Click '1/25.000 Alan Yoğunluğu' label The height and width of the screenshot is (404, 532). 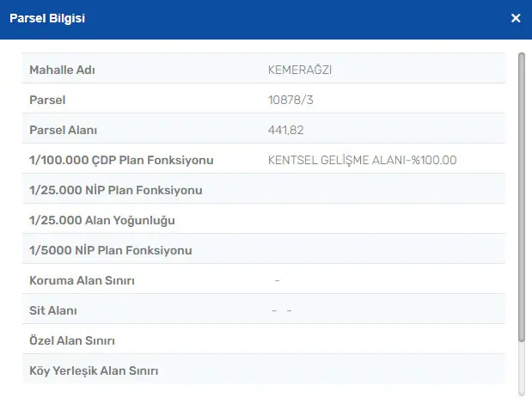102,221
